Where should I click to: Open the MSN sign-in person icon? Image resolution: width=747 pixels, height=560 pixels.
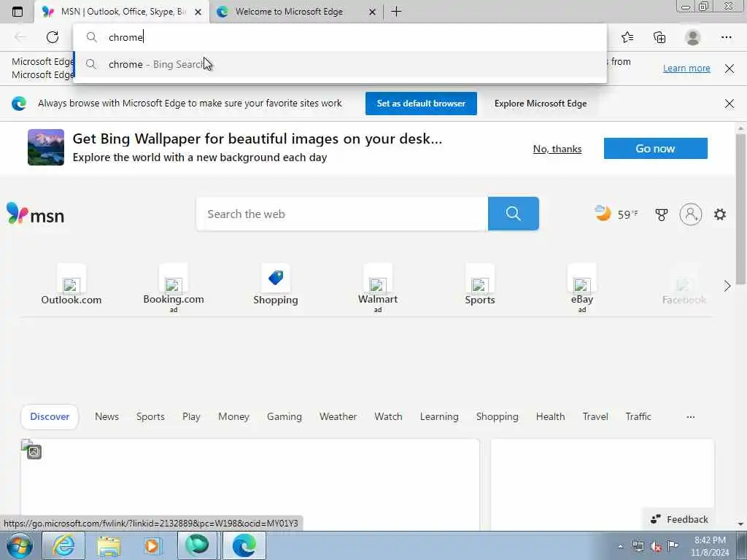tap(691, 214)
